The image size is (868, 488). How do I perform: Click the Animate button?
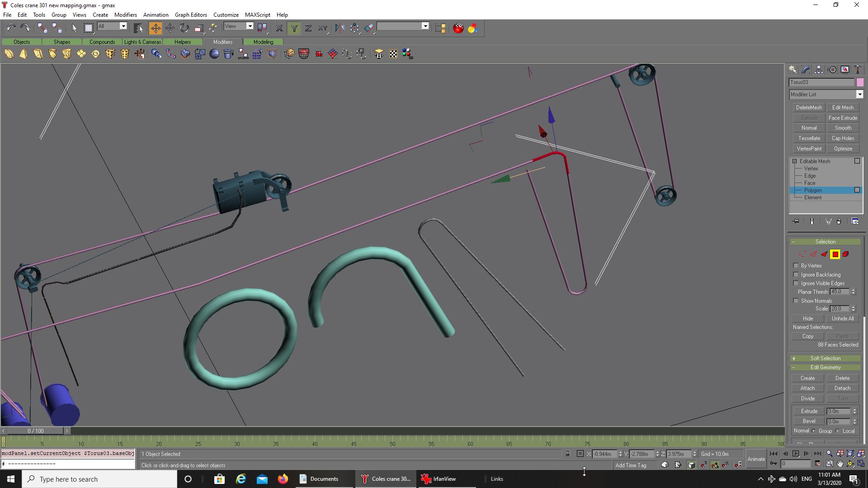[756, 459]
